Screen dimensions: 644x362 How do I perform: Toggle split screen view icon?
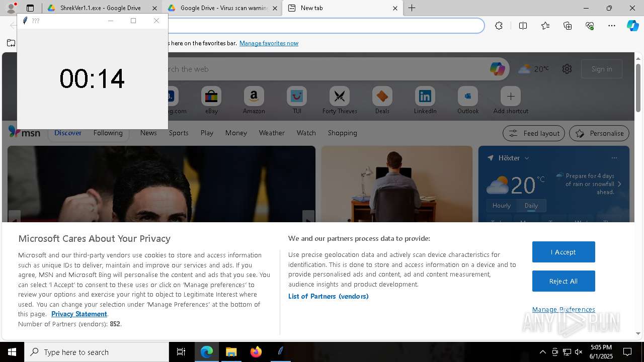523,26
